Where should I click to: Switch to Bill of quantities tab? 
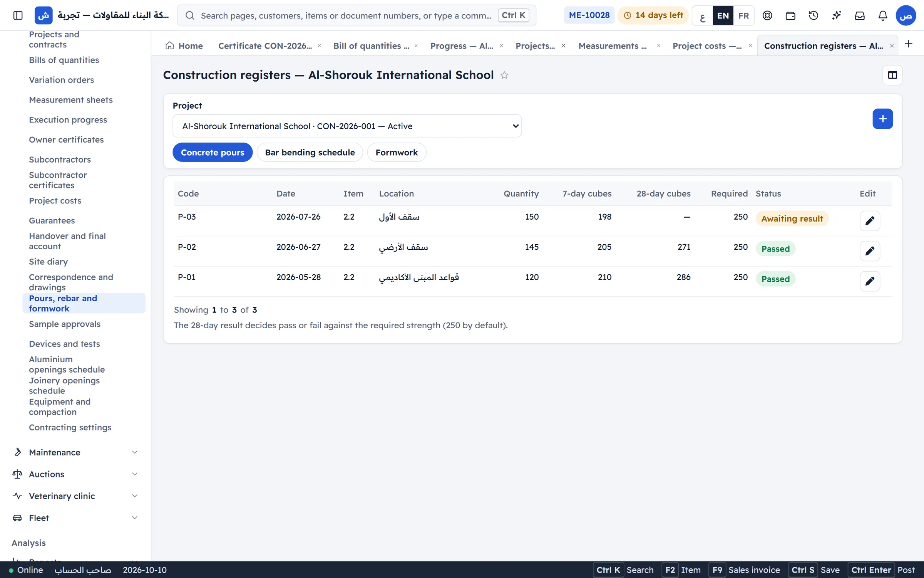[371, 46]
